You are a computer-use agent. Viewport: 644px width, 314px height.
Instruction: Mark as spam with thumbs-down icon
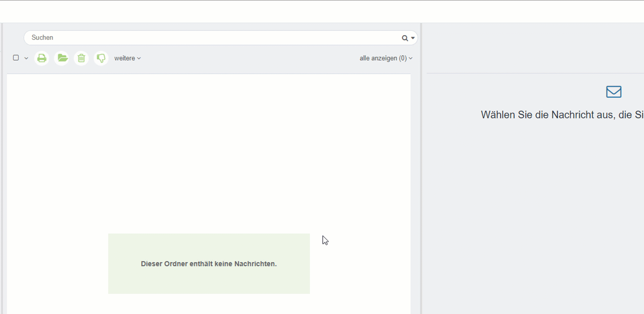pyautogui.click(x=101, y=58)
